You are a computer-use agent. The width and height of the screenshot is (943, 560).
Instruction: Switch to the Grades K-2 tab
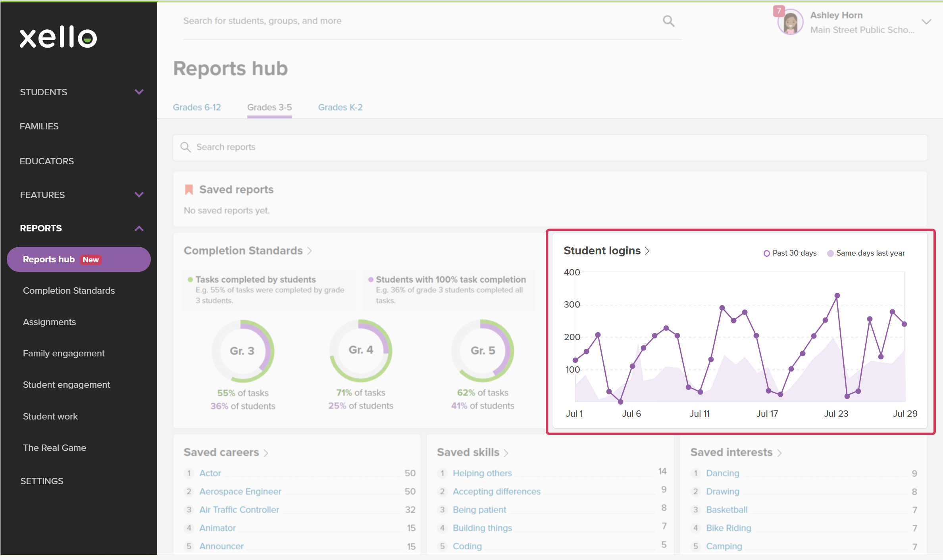[340, 107]
